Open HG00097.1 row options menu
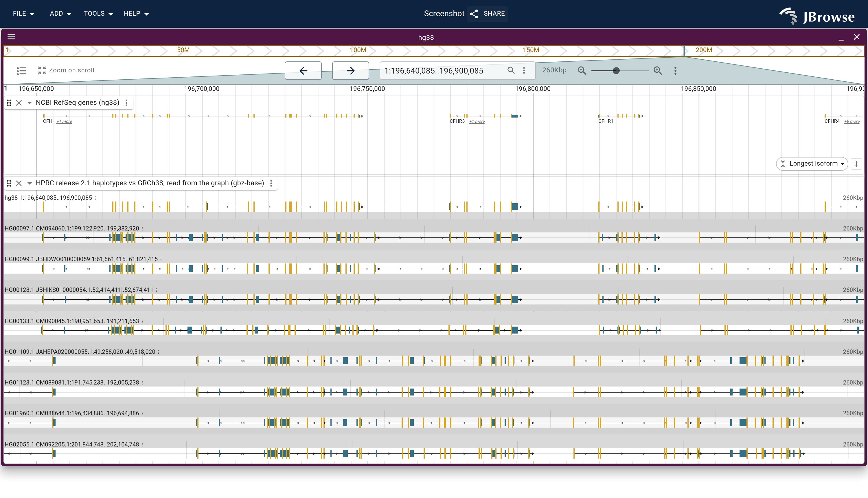The image size is (868, 498). coord(142,228)
